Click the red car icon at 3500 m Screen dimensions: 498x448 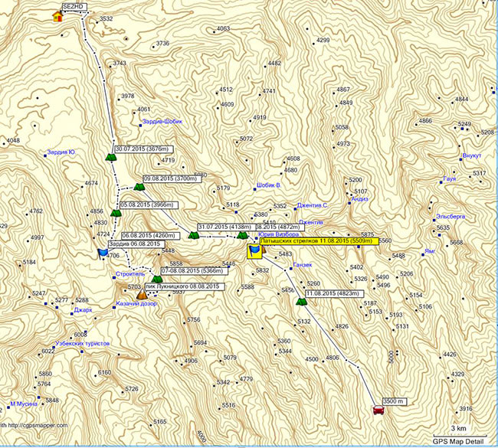(378, 410)
